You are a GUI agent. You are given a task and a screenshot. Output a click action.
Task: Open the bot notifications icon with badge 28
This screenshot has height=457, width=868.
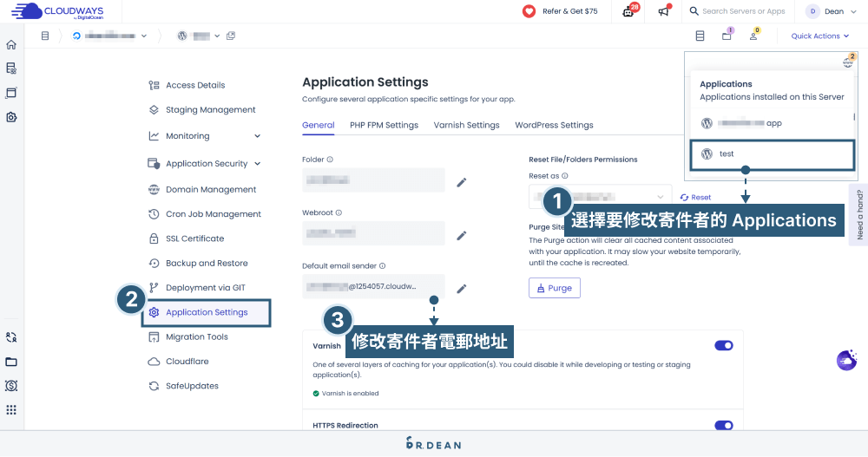629,11
